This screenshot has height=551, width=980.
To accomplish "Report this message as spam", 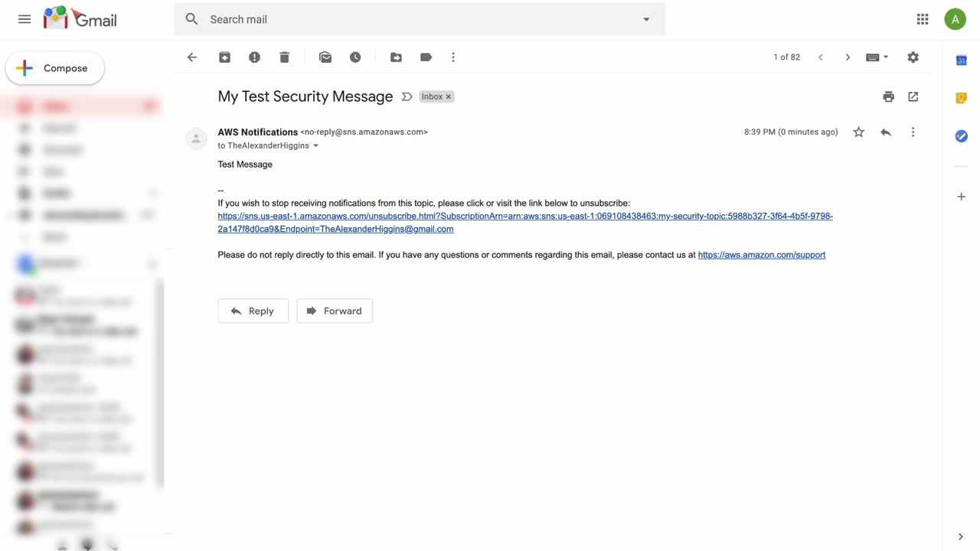I will 254,57.
